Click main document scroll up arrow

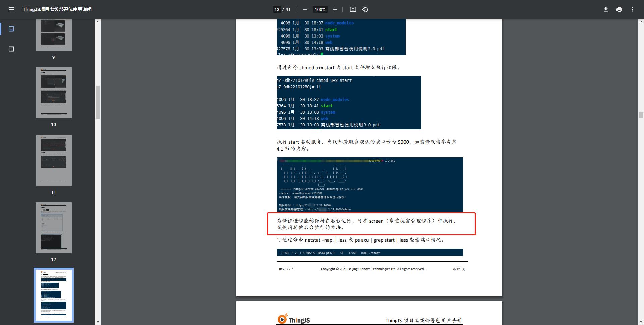pos(641,21)
